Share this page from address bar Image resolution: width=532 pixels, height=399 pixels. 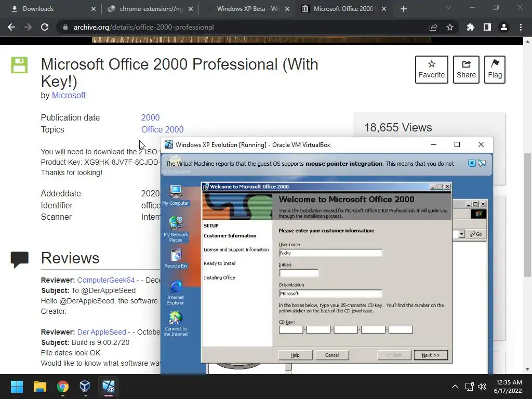pos(433,27)
